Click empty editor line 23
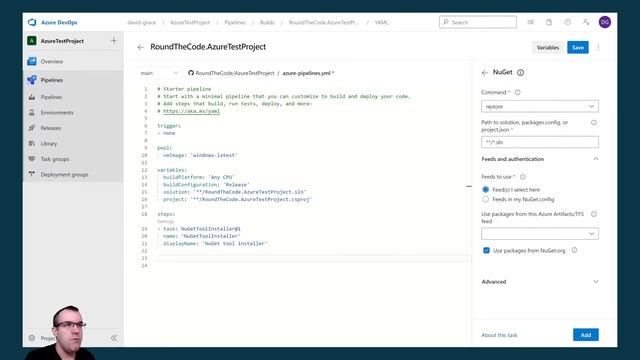640x360 pixels. pos(314,258)
